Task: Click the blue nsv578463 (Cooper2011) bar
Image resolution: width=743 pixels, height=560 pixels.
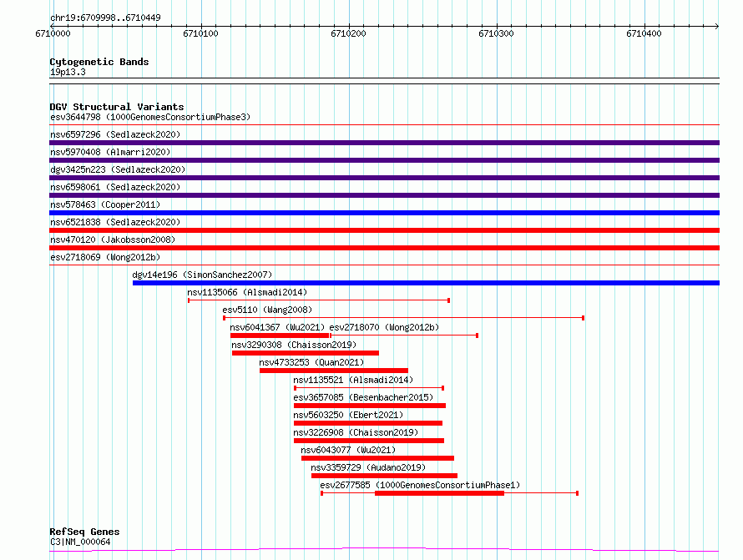Action: [384, 213]
